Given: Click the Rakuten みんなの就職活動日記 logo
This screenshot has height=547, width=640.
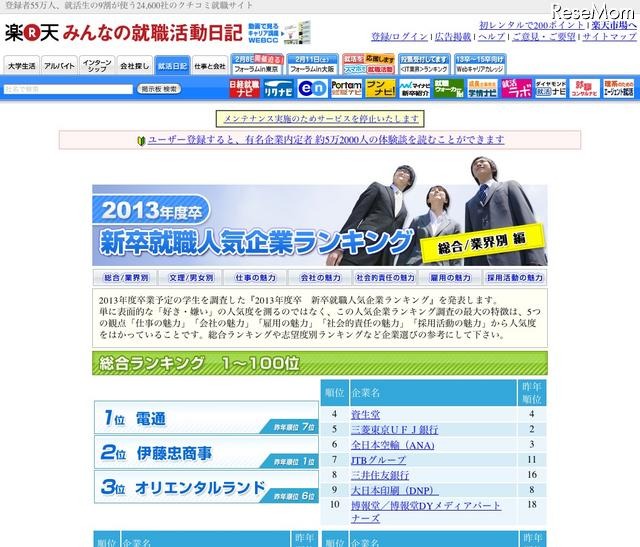Looking at the screenshot, I should 124,33.
